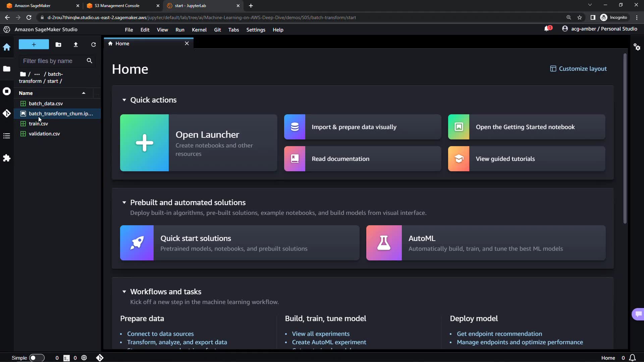Viewport: 644px width, 362px height.
Task: Click the Upload Files arrow icon
Action: coord(76,45)
